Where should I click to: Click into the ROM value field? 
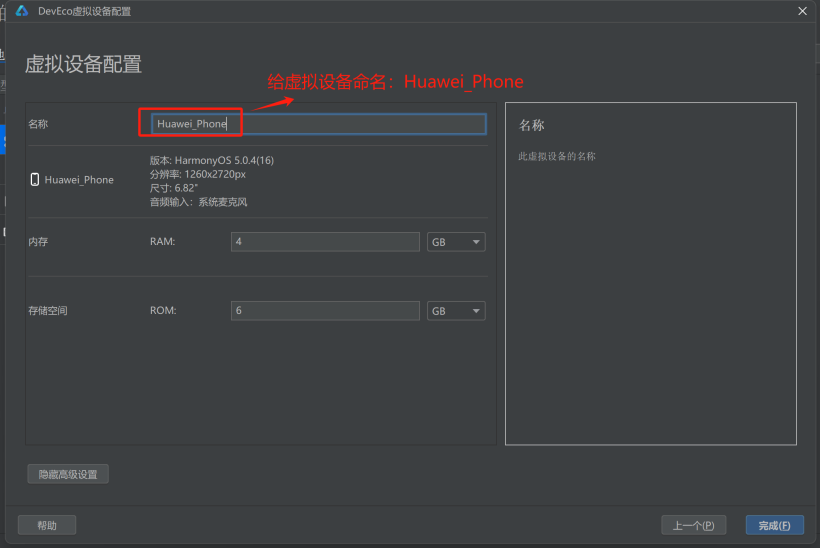(x=325, y=311)
